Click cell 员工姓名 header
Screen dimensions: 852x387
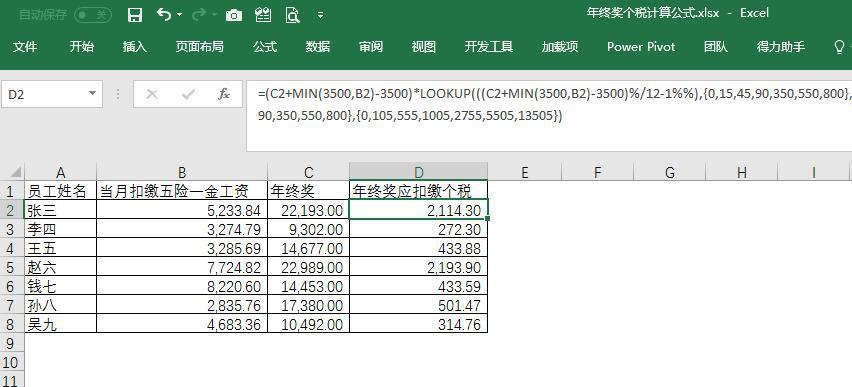(60, 191)
